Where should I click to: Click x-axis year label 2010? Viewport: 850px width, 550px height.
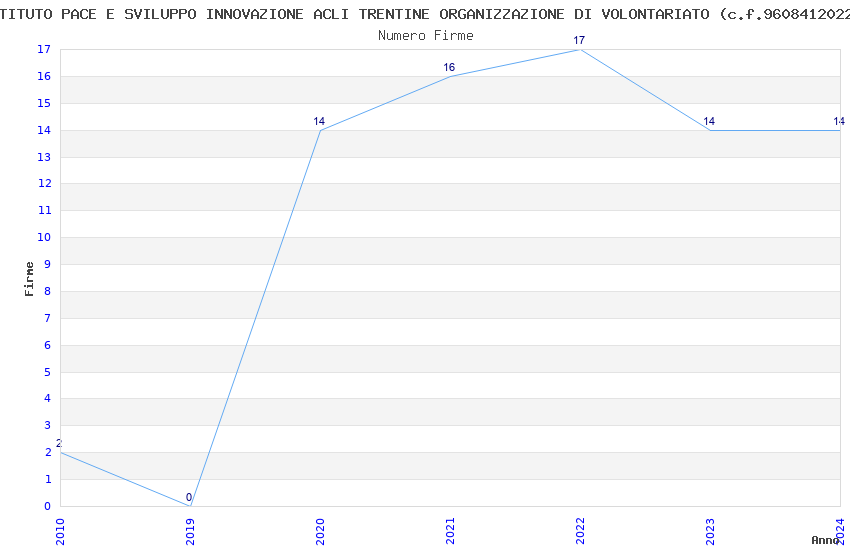(60, 531)
